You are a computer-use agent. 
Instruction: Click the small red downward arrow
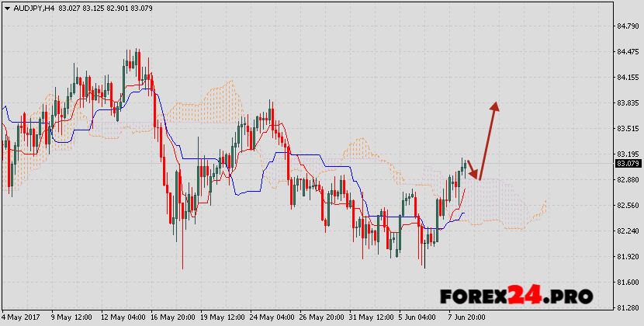(x=473, y=169)
